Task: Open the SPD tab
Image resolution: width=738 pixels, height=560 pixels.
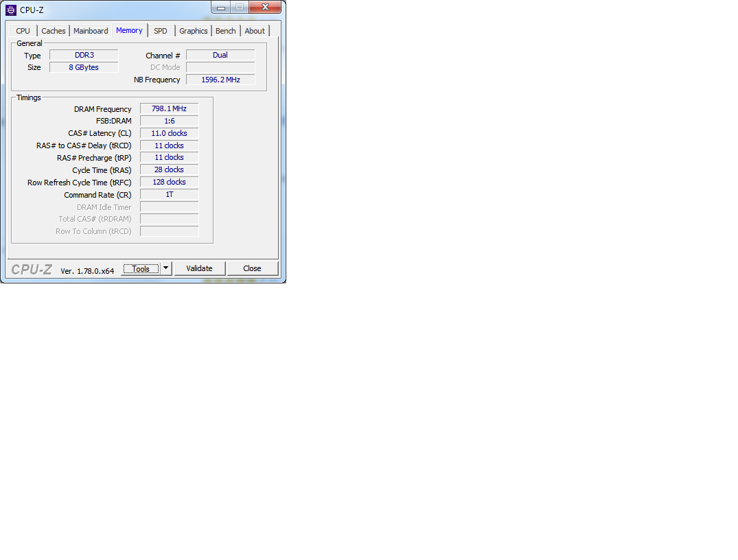Action: 161,31
